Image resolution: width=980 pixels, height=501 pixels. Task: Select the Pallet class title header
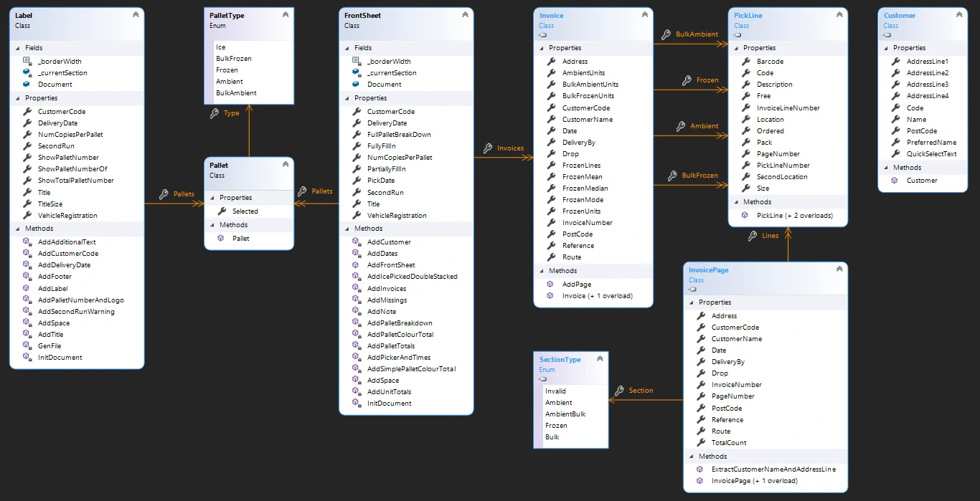click(219, 166)
